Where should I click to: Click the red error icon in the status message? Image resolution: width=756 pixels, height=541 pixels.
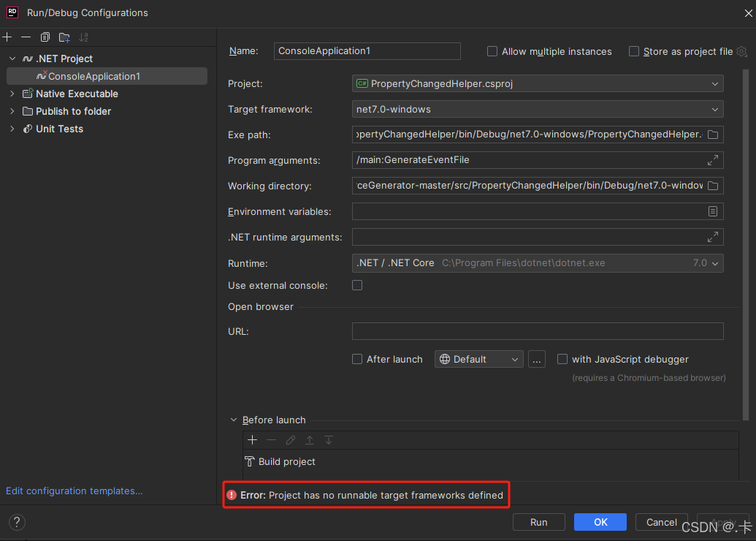click(x=232, y=495)
